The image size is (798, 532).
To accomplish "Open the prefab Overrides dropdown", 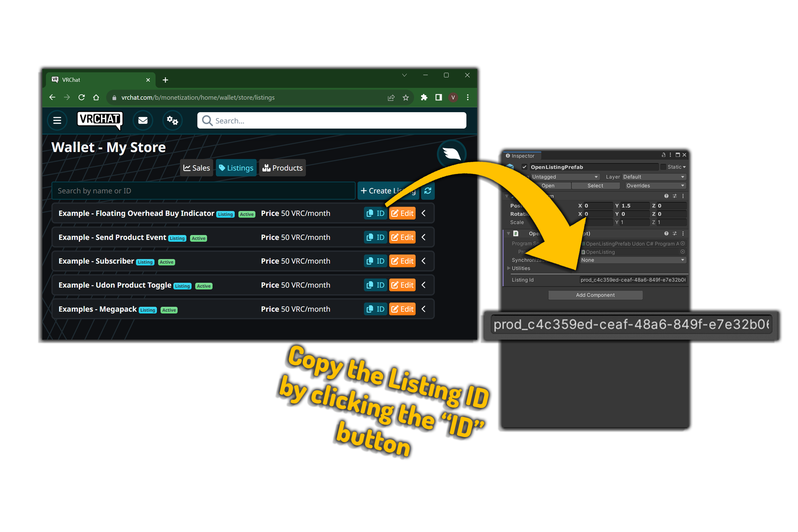I will click(x=655, y=186).
